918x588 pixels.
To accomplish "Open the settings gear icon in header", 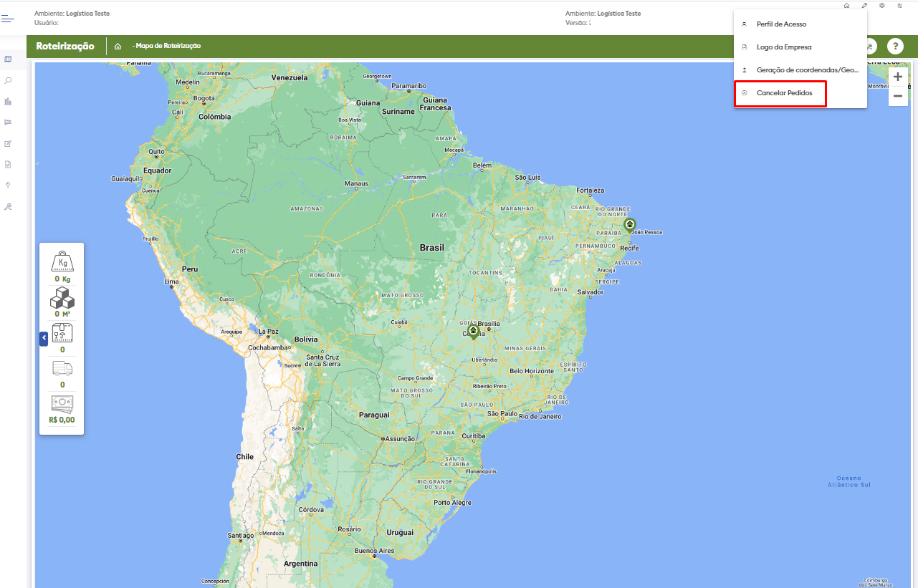I will click(x=882, y=5).
